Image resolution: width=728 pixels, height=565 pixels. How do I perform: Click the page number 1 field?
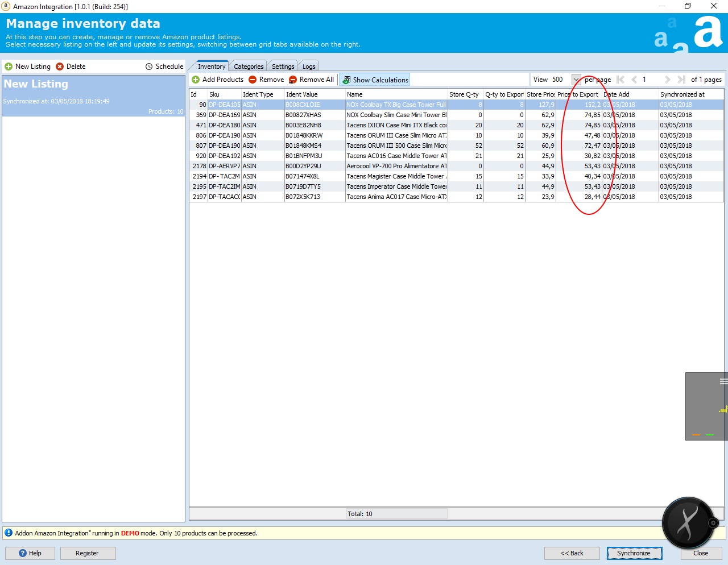tap(650, 80)
